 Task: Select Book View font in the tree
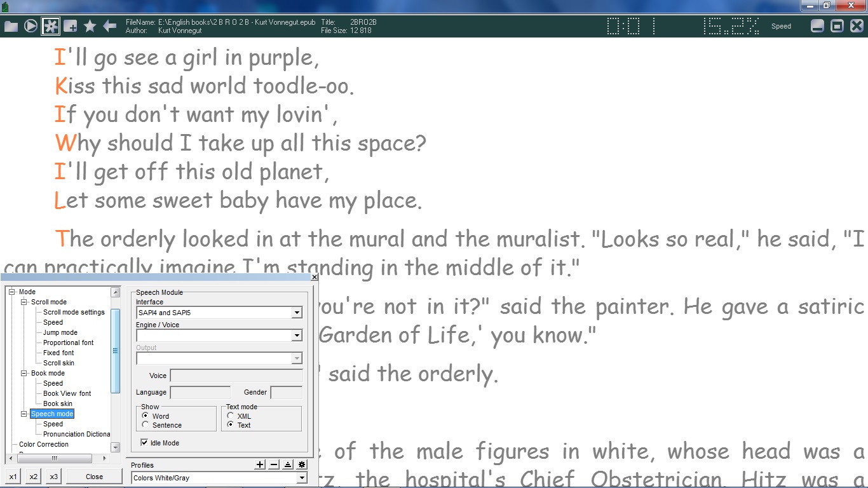(x=67, y=393)
